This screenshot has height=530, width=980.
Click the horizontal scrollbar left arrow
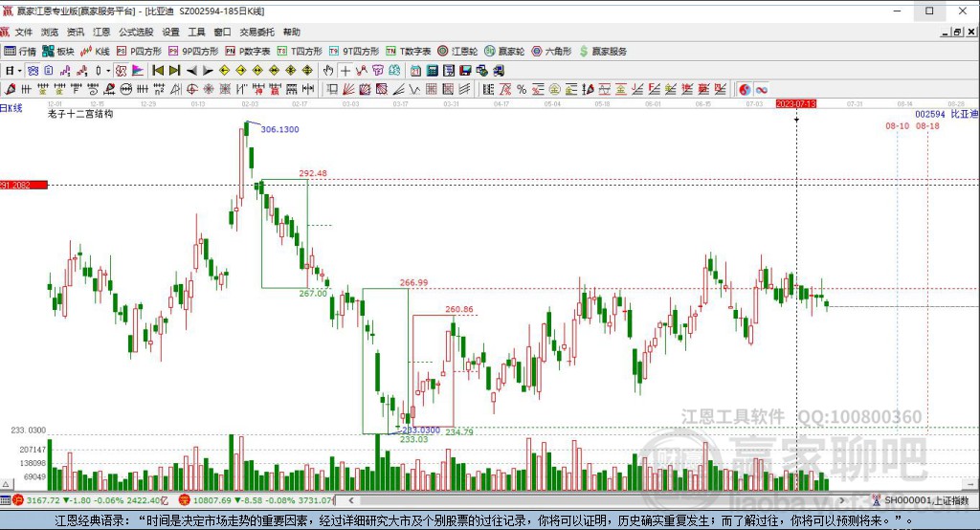point(351,500)
